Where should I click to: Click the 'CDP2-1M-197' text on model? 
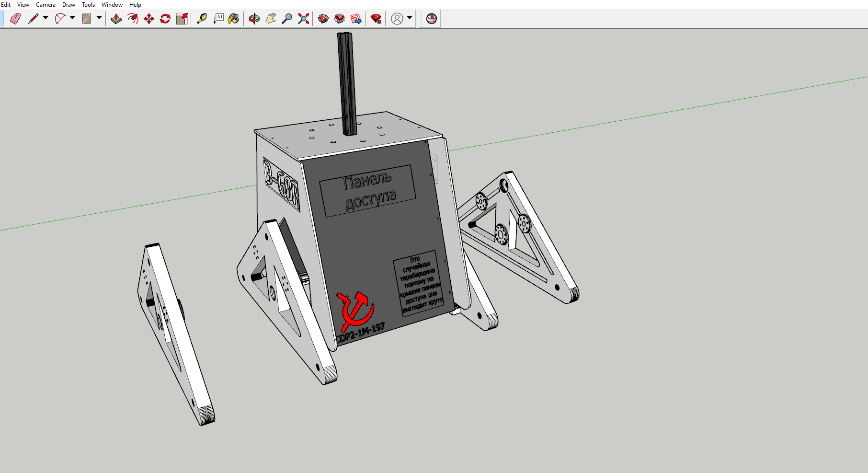[360, 333]
